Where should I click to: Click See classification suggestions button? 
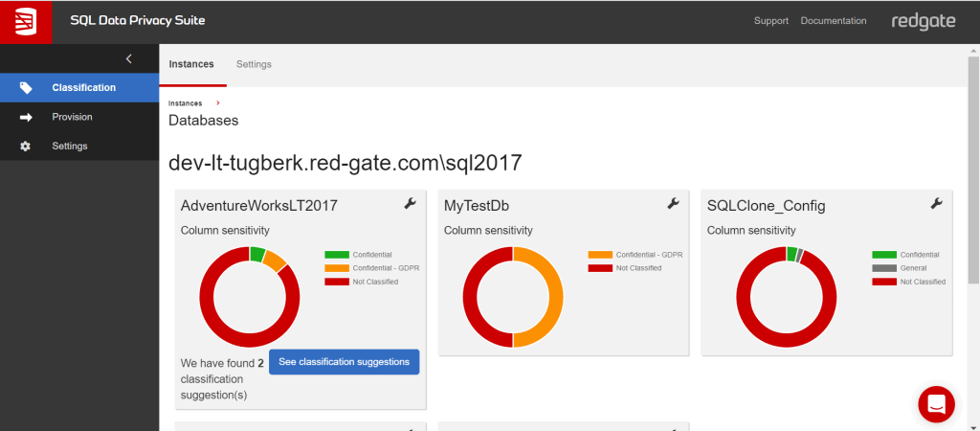click(345, 362)
